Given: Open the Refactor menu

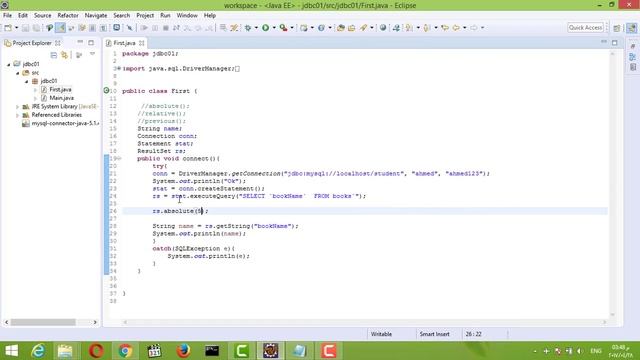Looking at the screenshot, I should point(68,16).
